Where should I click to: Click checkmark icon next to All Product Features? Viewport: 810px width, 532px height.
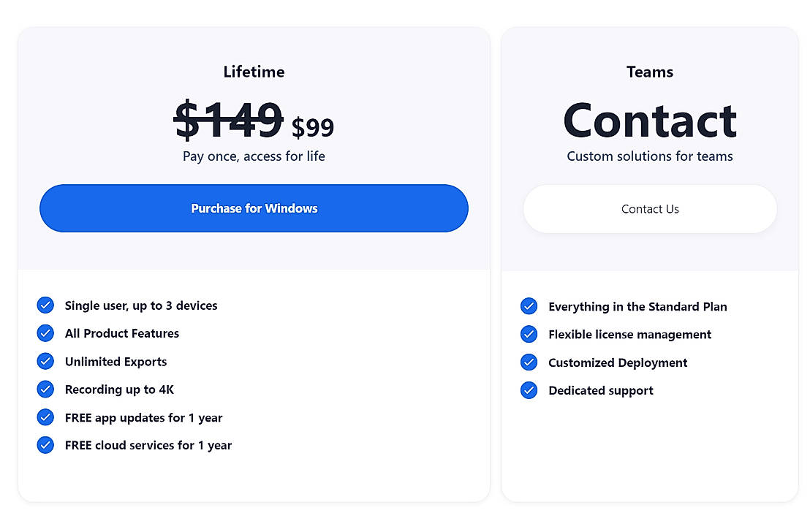(45, 333)
